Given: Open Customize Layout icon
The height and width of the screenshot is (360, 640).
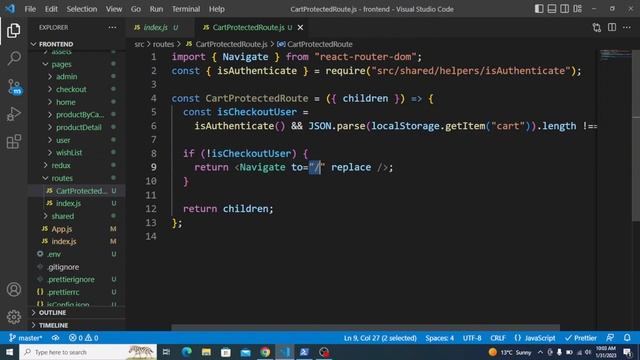Looking at the screenshot, I should 578,9.
